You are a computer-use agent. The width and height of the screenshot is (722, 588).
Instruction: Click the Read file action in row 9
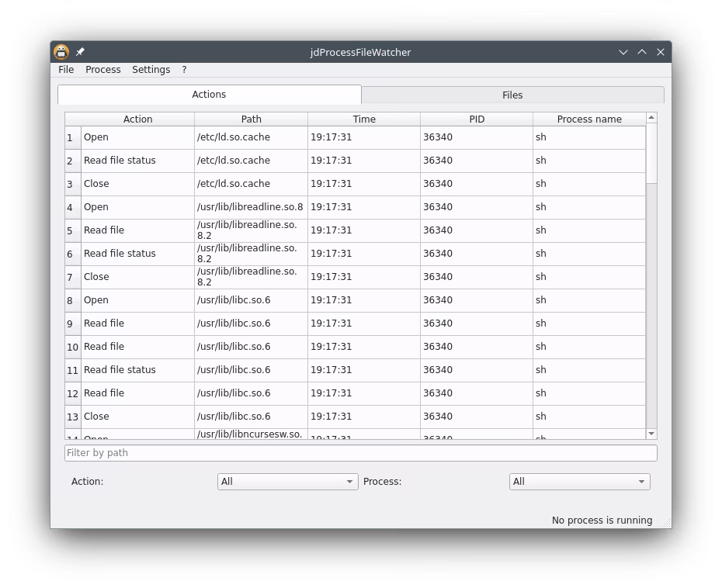tap(137, 323)
